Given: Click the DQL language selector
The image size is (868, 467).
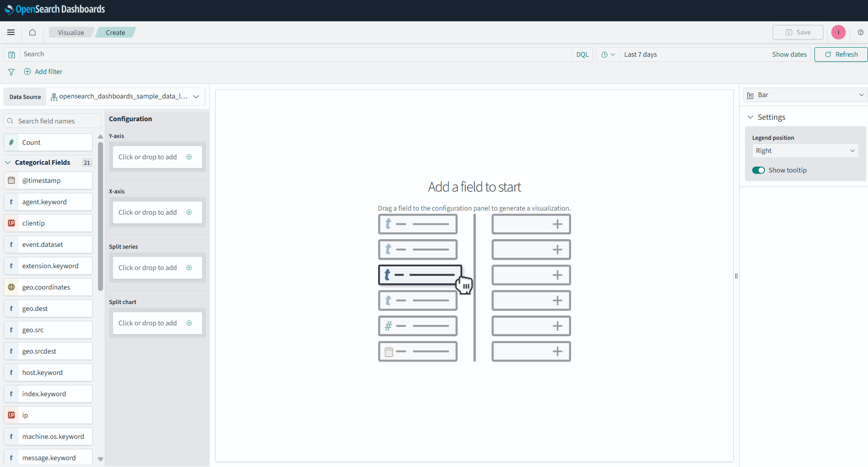Looking at the screenshot, I should [582, 54].
